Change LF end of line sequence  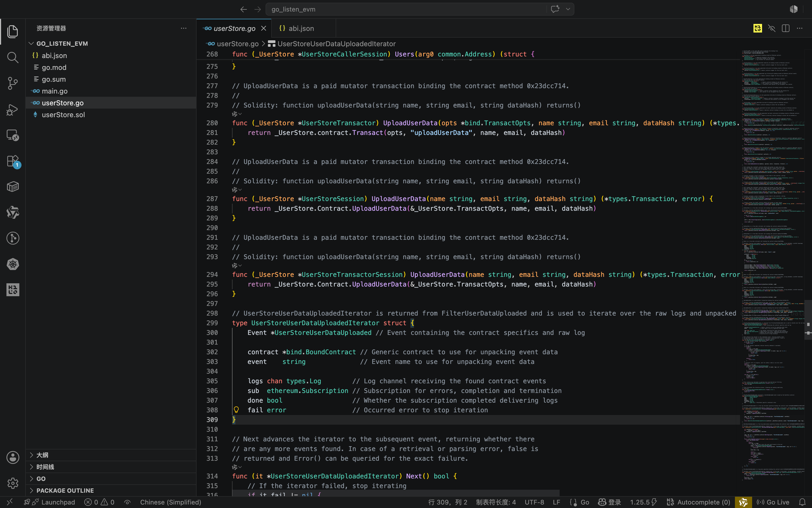pyautogui.click(x=556, y=502)
